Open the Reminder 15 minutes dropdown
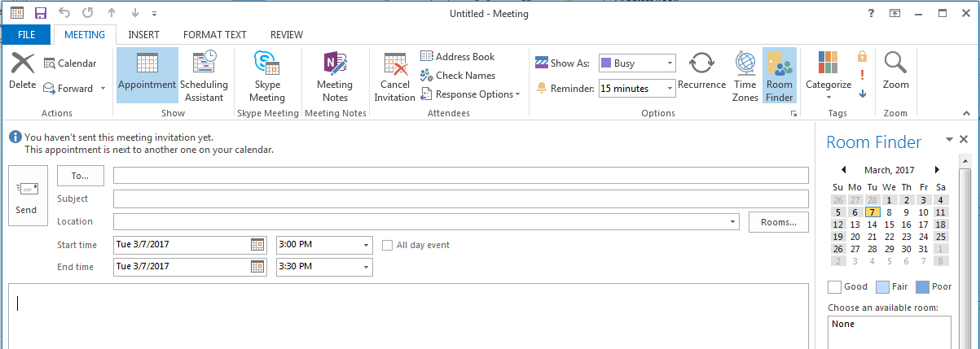 pyautogui.click(x=670, y=88)
